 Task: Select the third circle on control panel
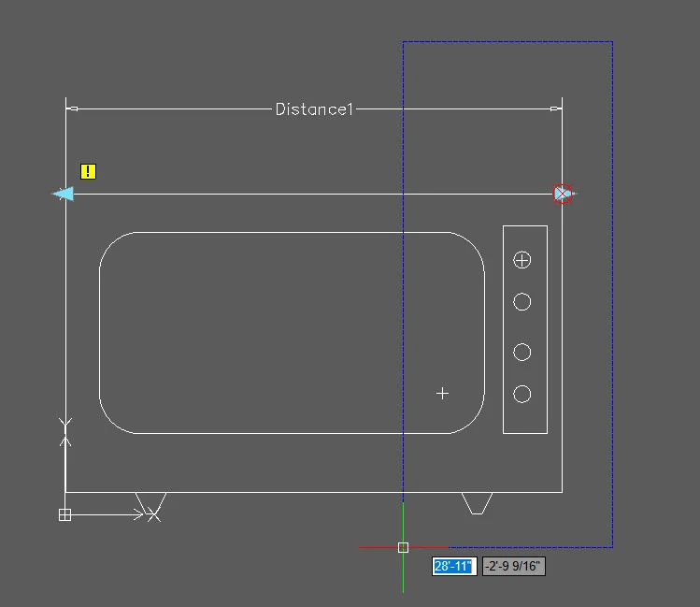tap(522, 352)
